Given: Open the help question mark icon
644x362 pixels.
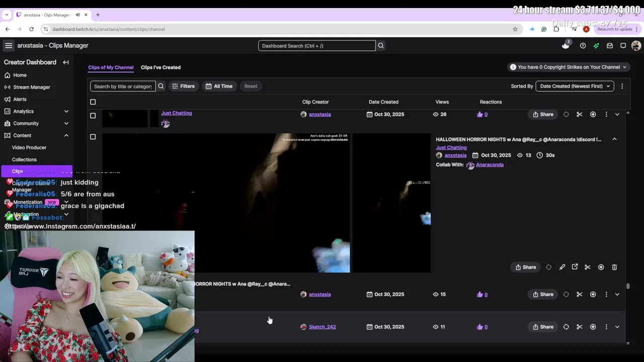Looking at the screenshot, I should pos(583,46).
